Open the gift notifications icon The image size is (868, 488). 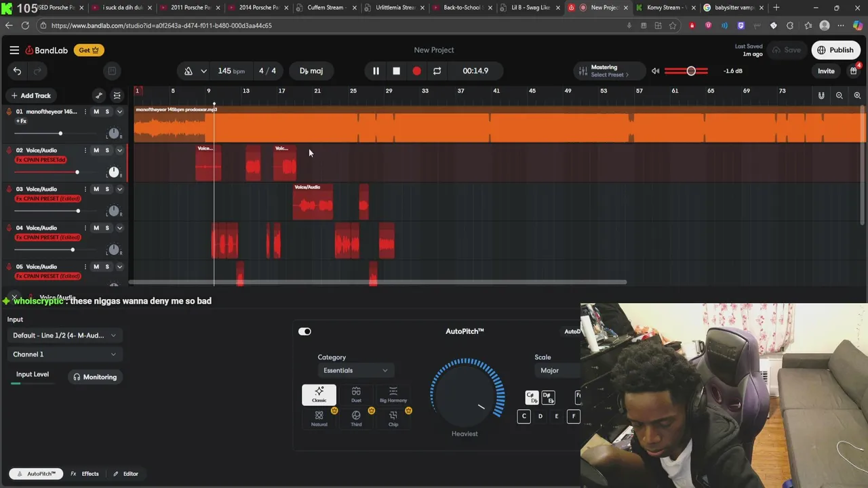(x=853, y=71)
